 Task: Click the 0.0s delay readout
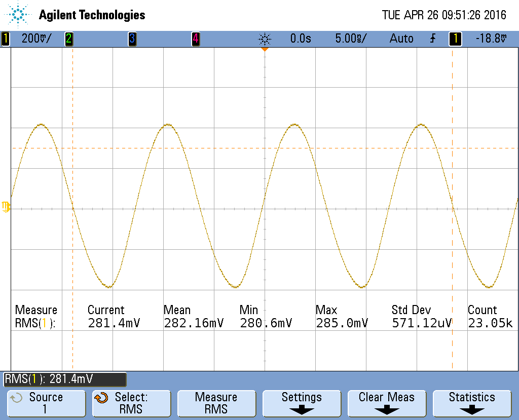pos(301,39)
